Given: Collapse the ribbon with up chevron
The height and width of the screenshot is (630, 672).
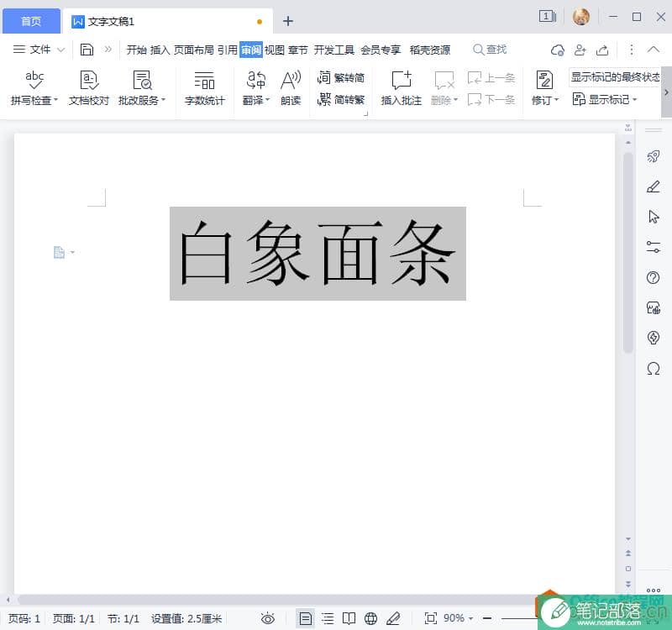Looking at the screenshot, I should pos(654,50).
